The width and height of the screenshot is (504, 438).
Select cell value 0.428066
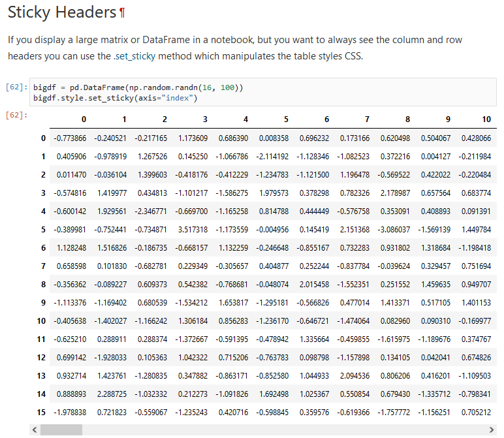click(x=477, y=138)
